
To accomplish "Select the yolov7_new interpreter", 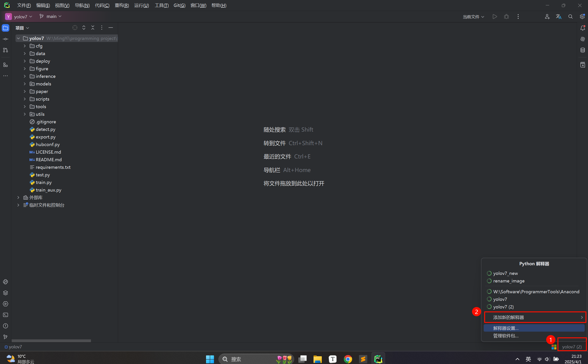I will (x=505, y=273).
